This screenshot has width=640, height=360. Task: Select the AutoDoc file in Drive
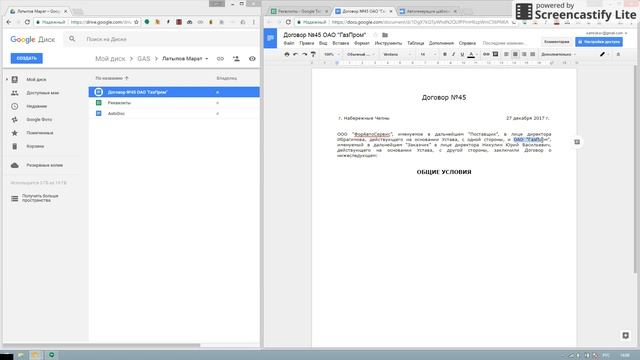click(174, 113)
